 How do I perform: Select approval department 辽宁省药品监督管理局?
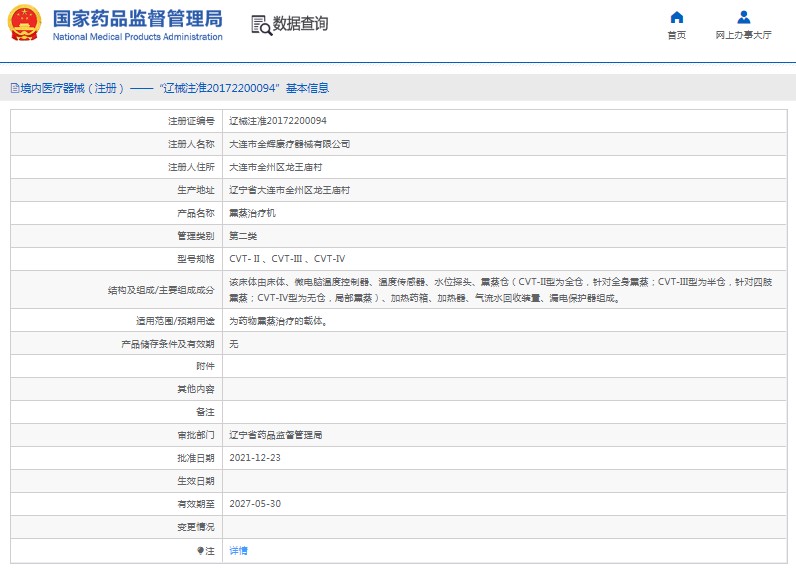coord(276,435)
